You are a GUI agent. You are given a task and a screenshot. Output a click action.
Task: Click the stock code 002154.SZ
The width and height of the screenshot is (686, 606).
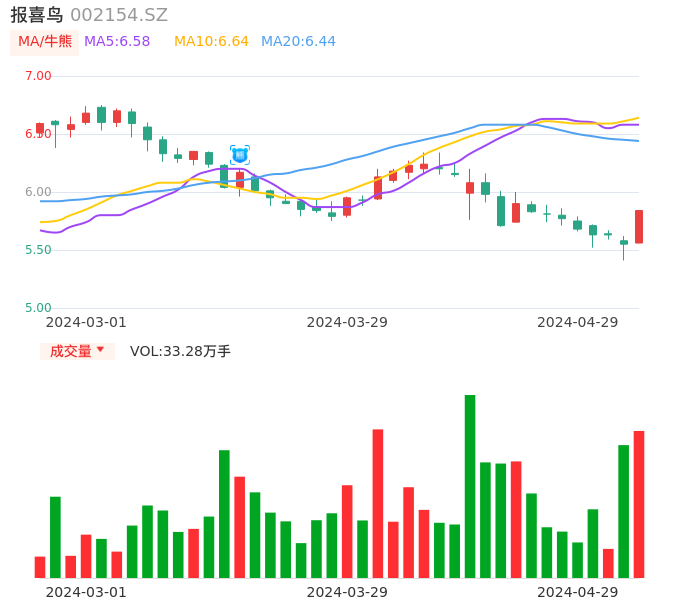pos(119,15)
